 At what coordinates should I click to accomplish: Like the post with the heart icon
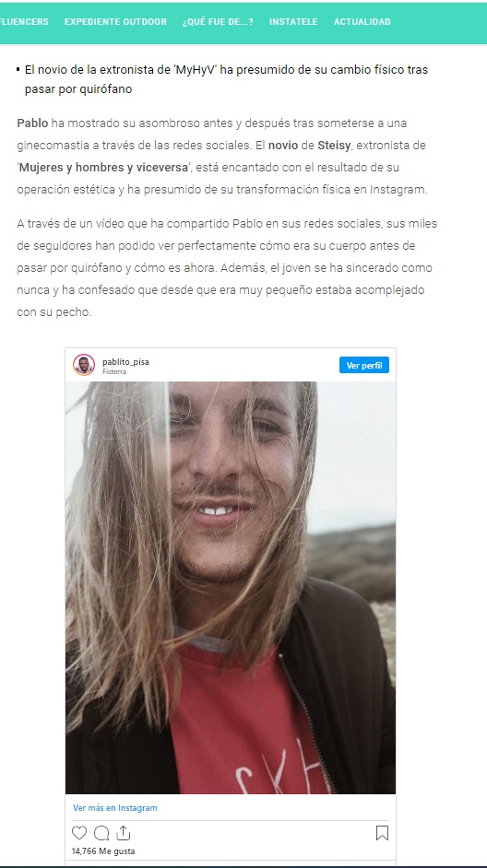(79, 833)
